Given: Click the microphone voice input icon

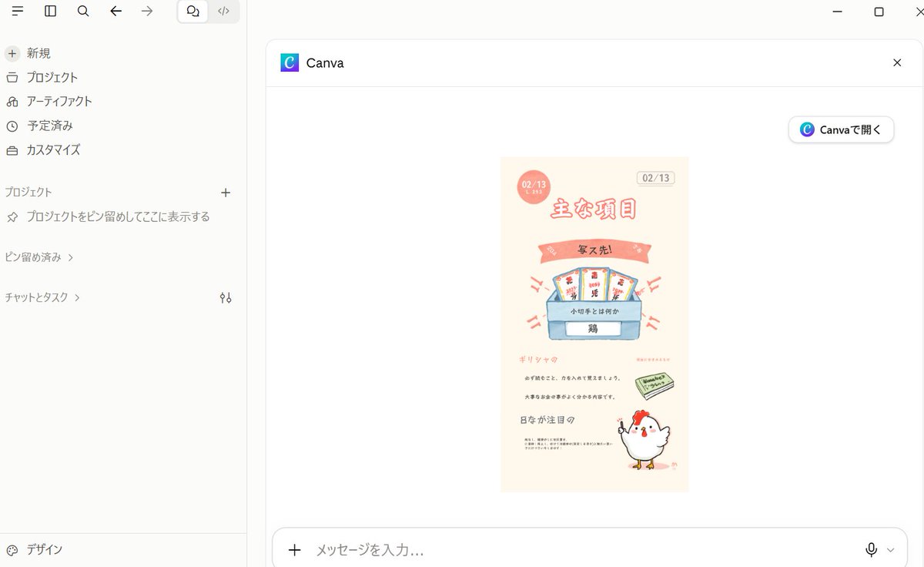Looking at the screenshot, I should 871,550.
